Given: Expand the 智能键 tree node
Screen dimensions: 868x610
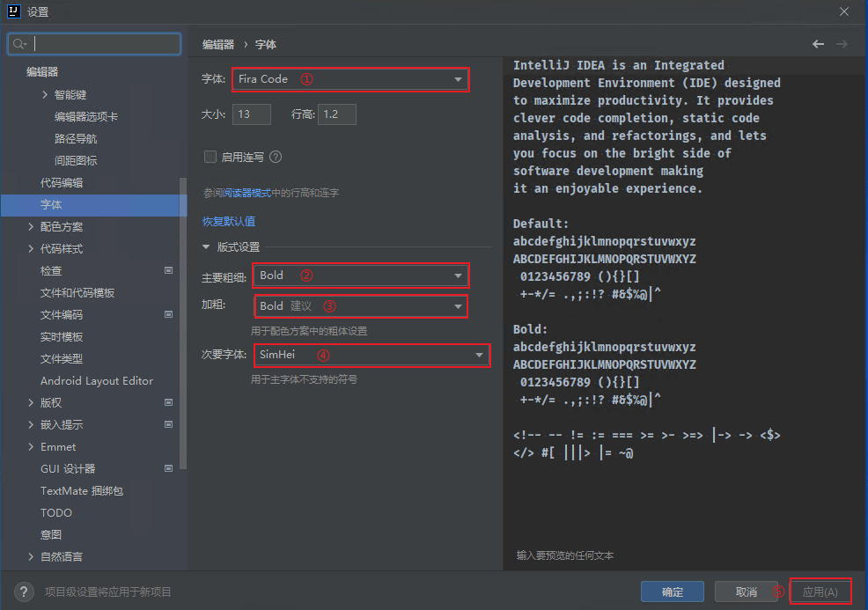Looking at the screenshot, I should [x=45, y=95].
